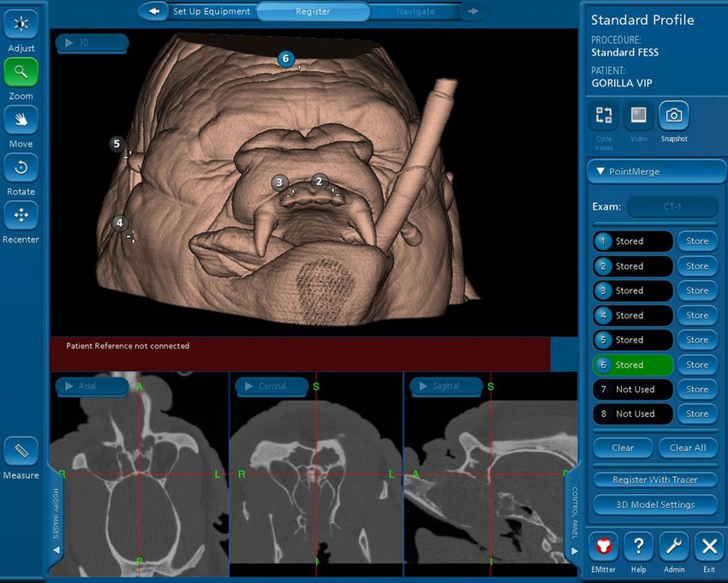Select the Adjust brightness tool
This screenshot has width=728, height=583.
click(21, 24)
